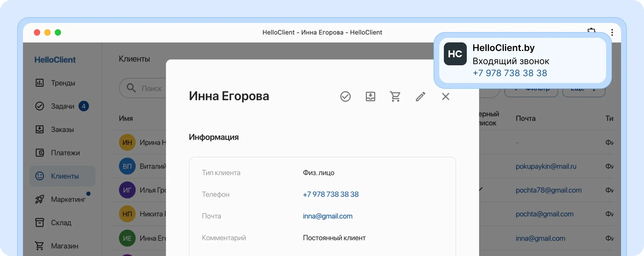Click the incoming call number in notification
Screen dimensions: 644x256
tap(510, 73)
